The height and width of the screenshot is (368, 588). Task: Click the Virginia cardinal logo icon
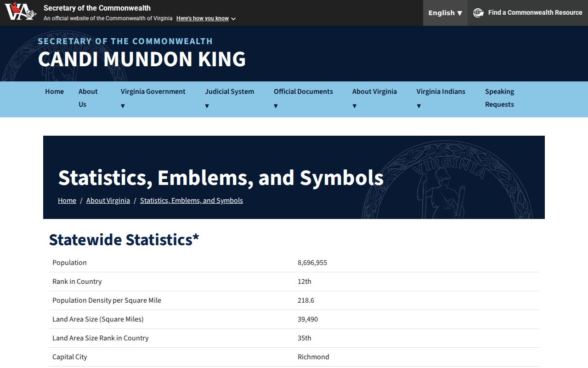click(x=20, y=12)
